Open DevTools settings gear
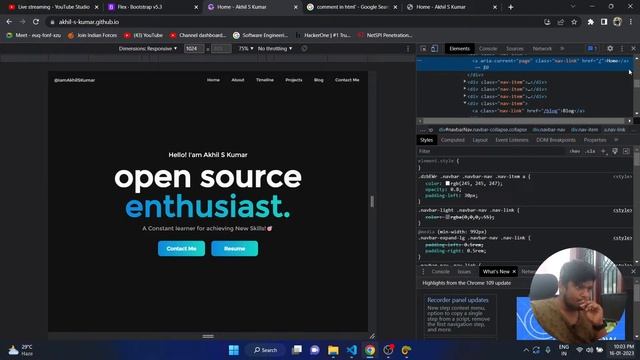This screenshot has width=640, height=360. click(610, 48)
